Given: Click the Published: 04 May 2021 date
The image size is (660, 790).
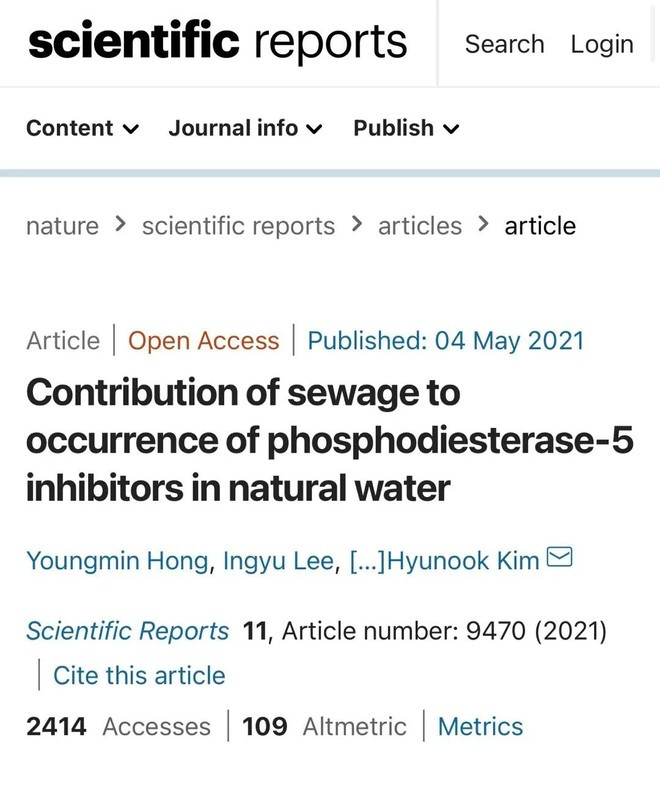Looking at the screenshot, I should [x=445, y=341].
